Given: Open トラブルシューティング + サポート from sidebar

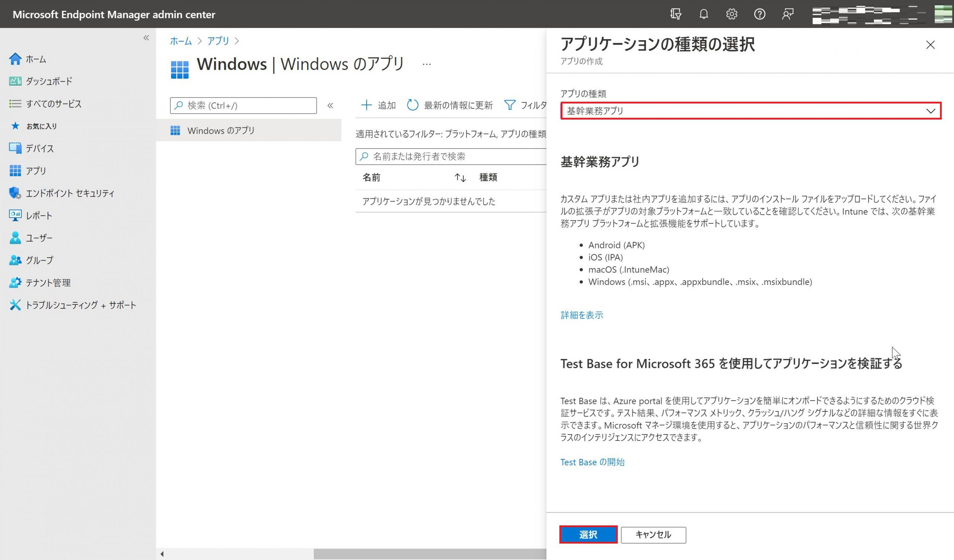Looking at the screenshot, I should 80,305.
